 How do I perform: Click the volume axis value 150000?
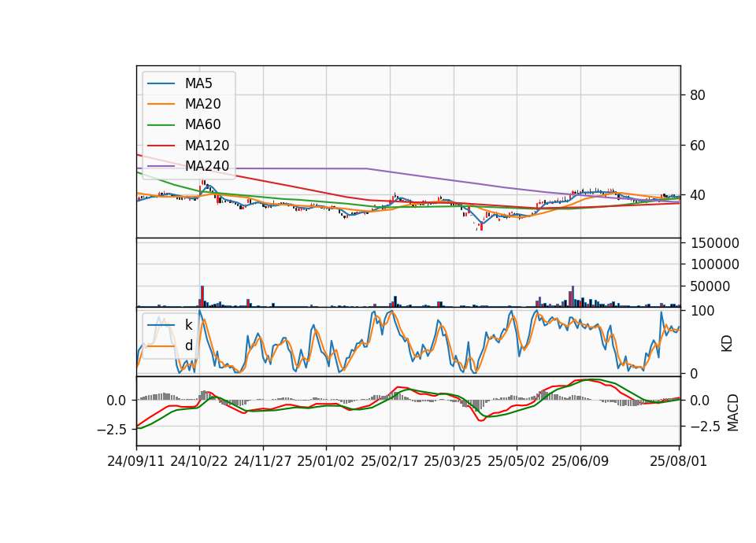715,243
